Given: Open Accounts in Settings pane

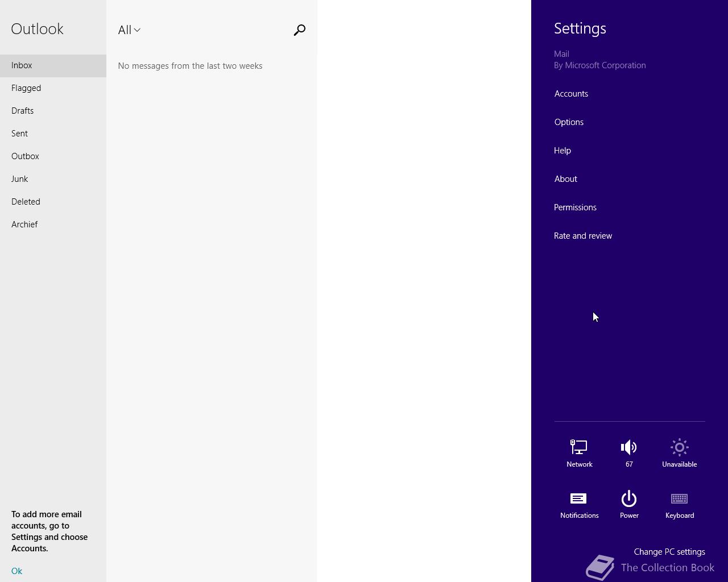Looking at the screenshot, I should point(571,94).
